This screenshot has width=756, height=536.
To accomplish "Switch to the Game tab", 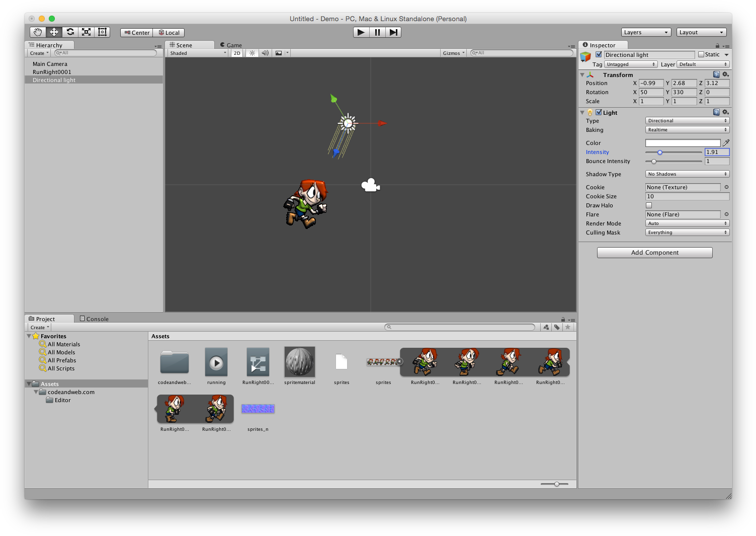I will (x=231, y=45).
